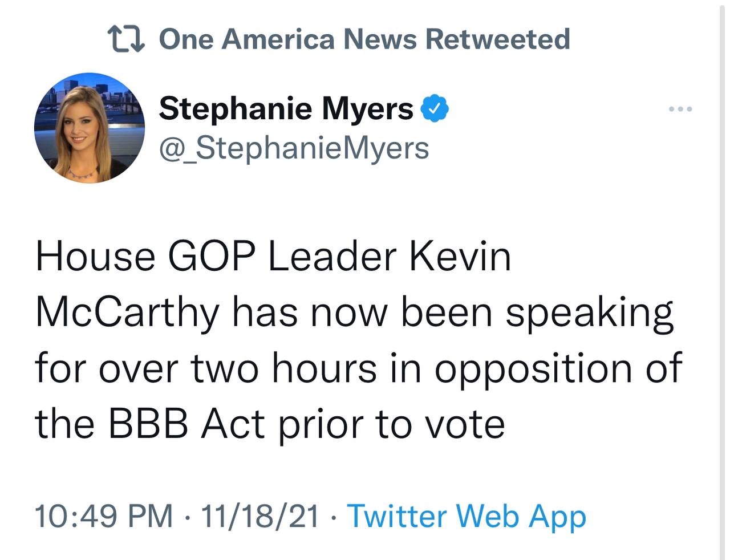Image resolution: width=730 pixels, height=560 pixels.
Task: Click the Stephanie Myers display name
Action: point(286,108)
